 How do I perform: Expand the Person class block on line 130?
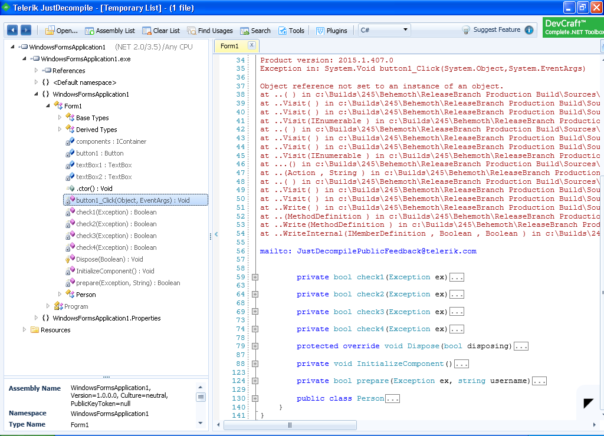[255, 398]
